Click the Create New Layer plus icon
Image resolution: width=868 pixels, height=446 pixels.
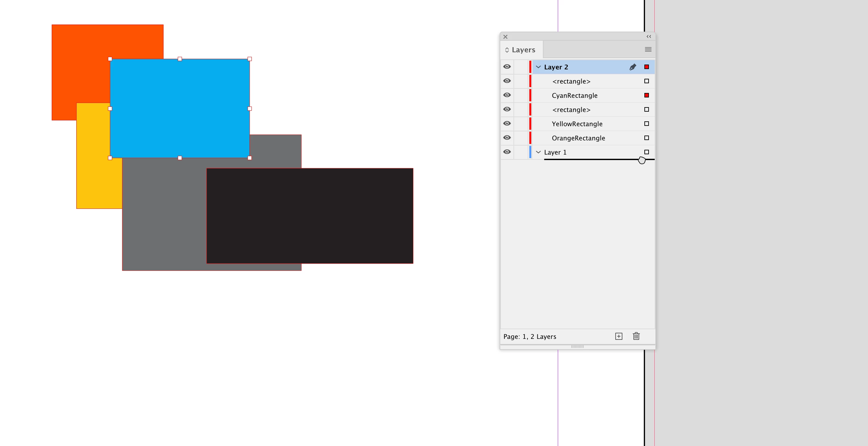click(619, 336)
